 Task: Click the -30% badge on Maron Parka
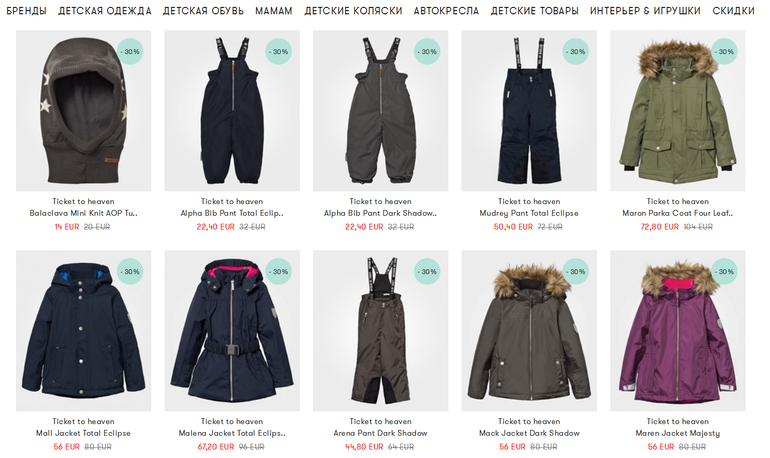click(x=724, y=52)
